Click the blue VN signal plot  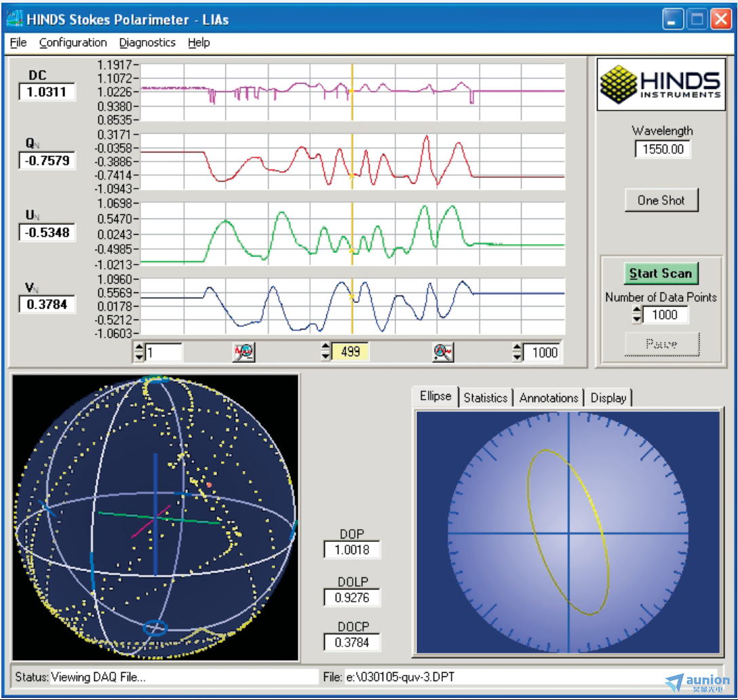click(353, 307)
